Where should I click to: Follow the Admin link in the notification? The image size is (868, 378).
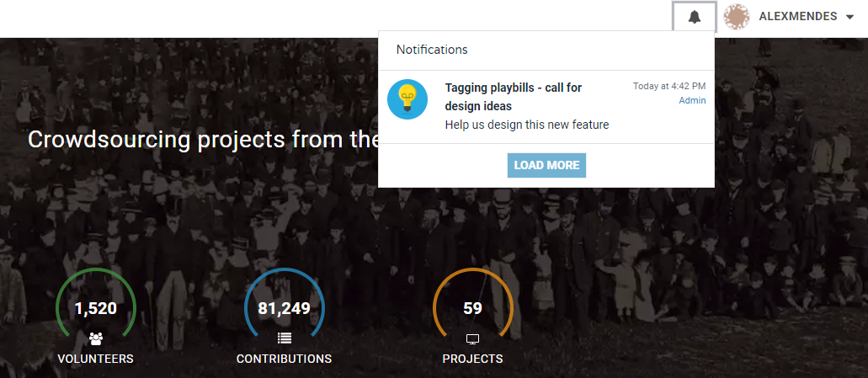click(692, 101)
